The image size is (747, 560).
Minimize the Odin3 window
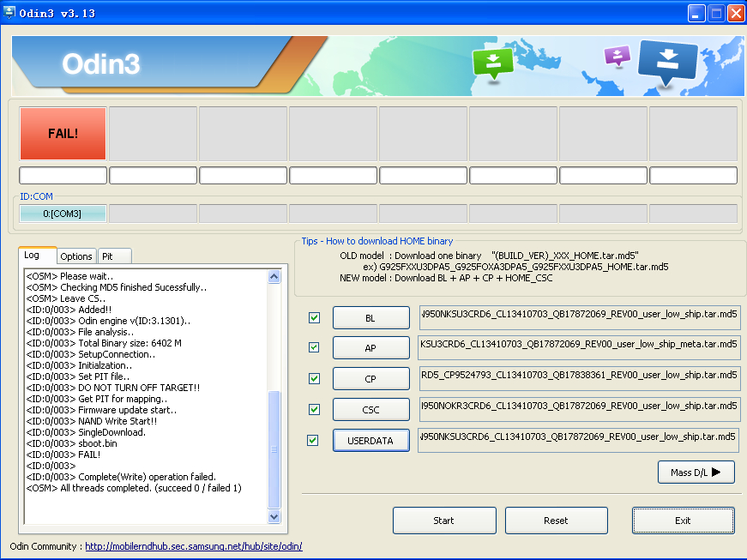click(696, 14)
